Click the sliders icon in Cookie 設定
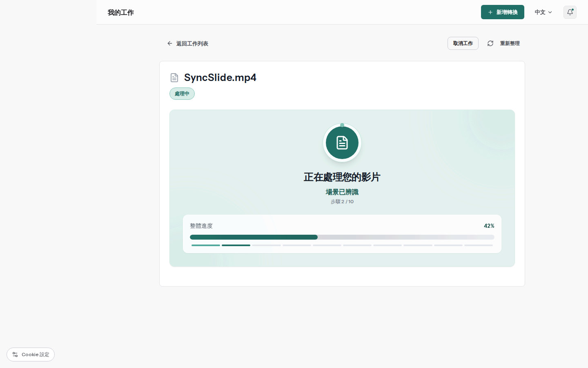The image size is (588, 368). pyautogui.click(x=15, y=355)
